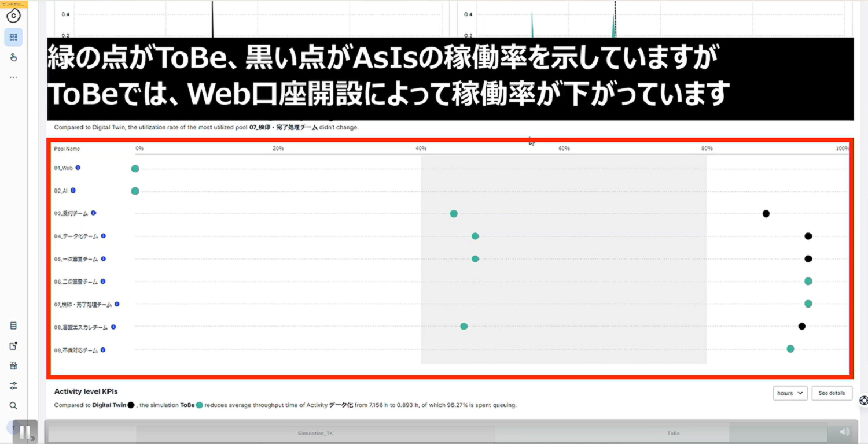The image size is (868, 444).
Task: Click the 06_二次審査チーム pool label
Action: (76, 282)
